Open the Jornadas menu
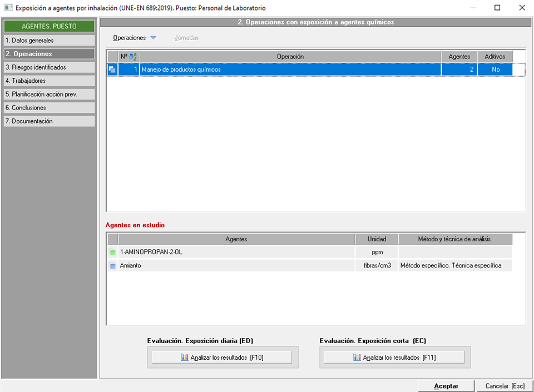This screenshot has height=392, width=534. coord(186,38)
